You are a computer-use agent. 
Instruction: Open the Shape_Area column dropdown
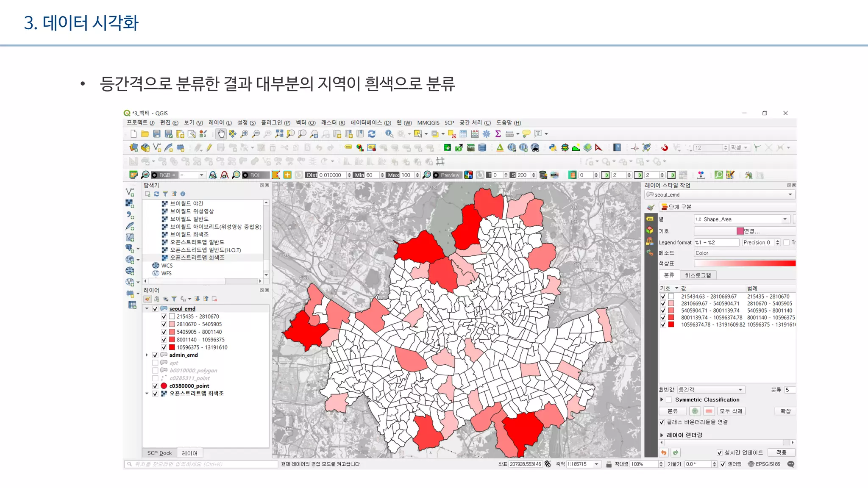(742, 219)
